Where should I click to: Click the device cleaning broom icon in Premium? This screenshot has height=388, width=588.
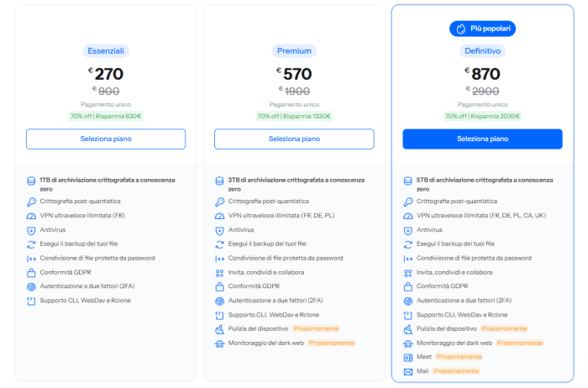pyautogui.click(x=219, y=329)
